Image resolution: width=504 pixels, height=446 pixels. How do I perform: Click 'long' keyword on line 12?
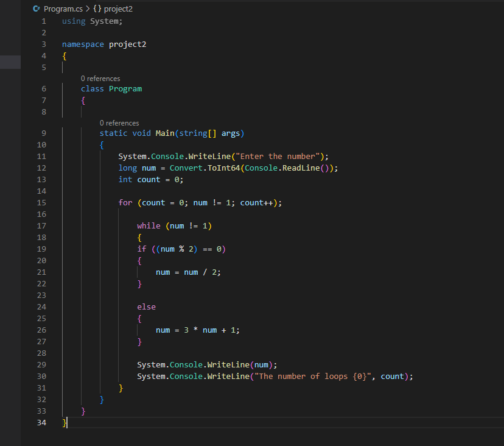128,168
